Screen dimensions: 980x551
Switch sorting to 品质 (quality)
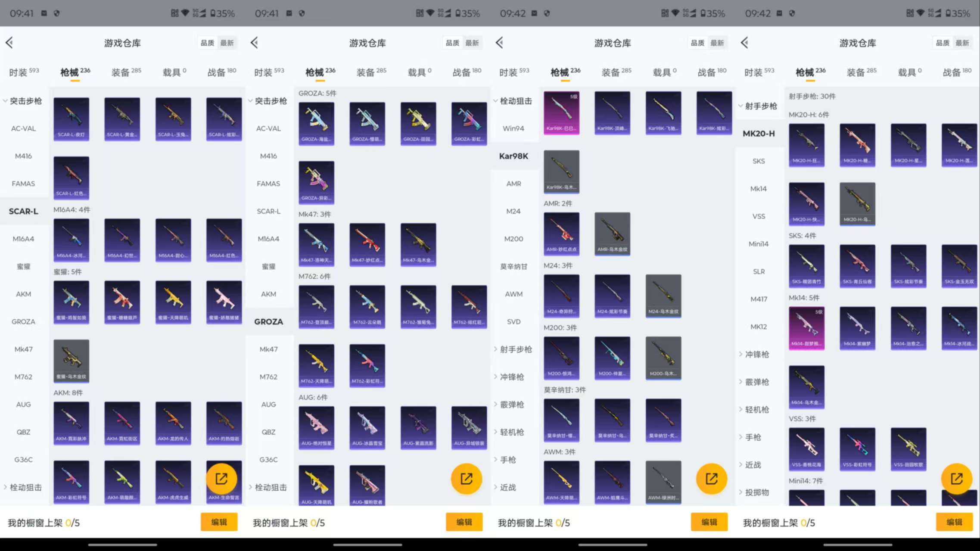point(207,43)
